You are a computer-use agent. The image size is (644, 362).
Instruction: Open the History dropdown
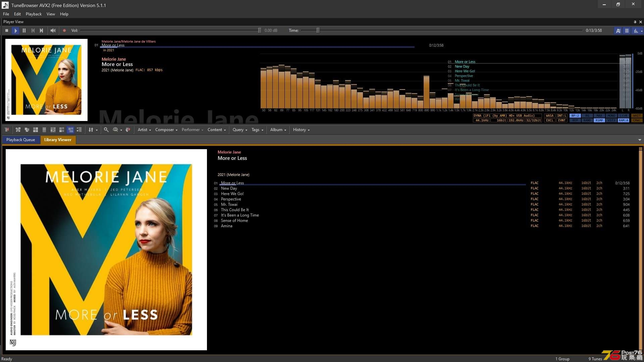point(301,130)
